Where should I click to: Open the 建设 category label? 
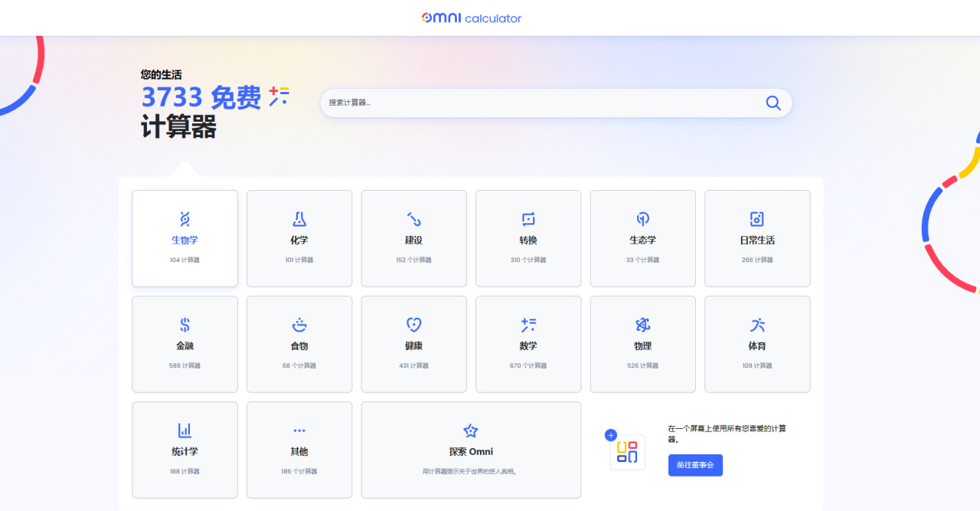pos(413,240)
